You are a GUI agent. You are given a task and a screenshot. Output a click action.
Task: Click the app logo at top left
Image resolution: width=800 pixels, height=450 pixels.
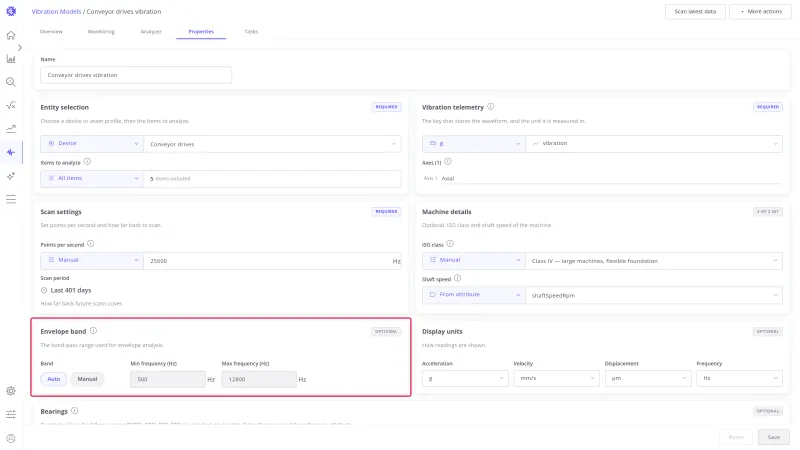tap(11, 11)
